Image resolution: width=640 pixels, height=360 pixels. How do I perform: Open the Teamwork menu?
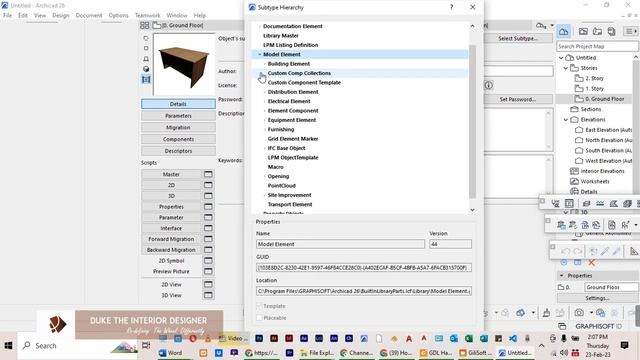tap(147, 15)
